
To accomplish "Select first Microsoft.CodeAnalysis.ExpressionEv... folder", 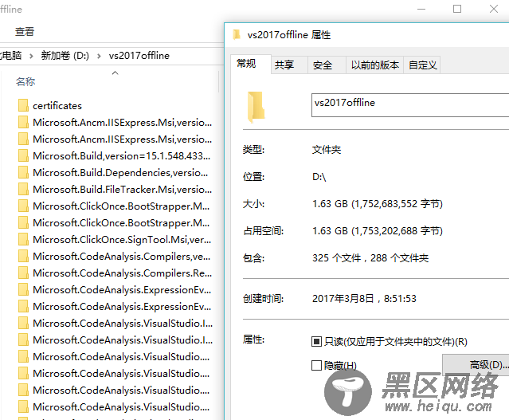I will pyautogui.click(x=122, y=289).
